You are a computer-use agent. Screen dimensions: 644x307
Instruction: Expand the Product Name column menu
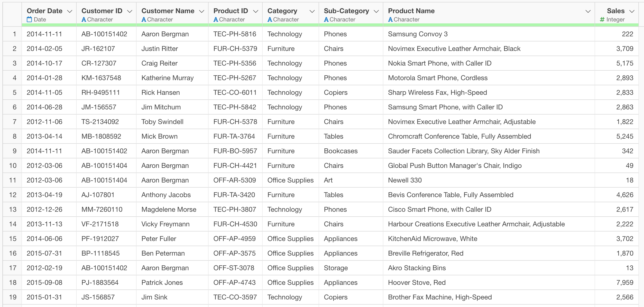click(588, 11)
